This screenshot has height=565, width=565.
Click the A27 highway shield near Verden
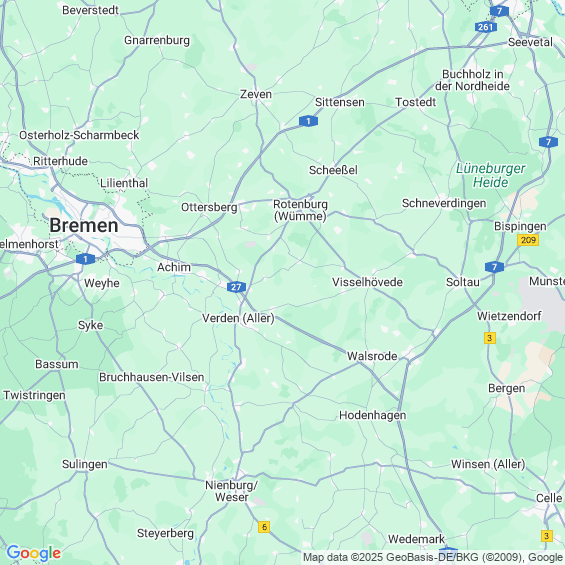pos(236,287)
